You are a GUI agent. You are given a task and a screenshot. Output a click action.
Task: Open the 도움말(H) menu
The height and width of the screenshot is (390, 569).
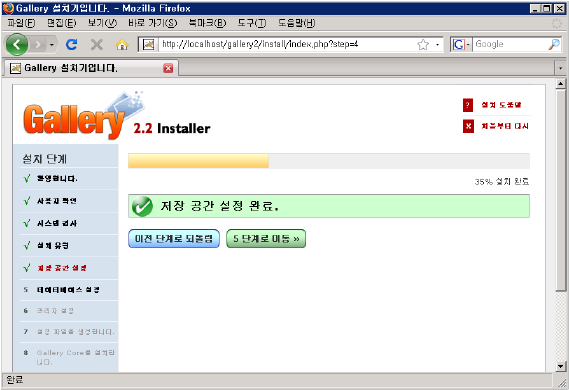click(x=296, y=23)
